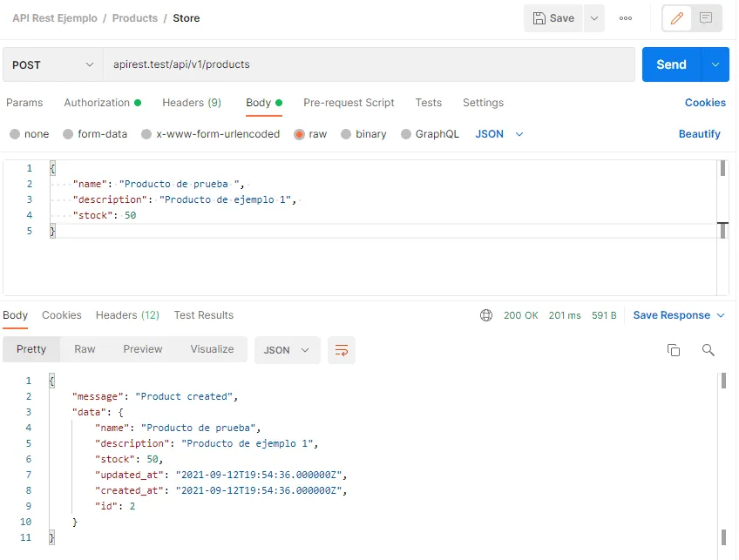
Task: Open the request documentation pencil icon
Action: point(677,17)
